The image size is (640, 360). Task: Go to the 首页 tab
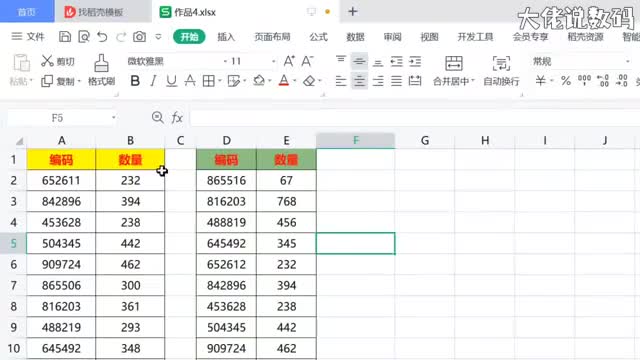point(27,12)
